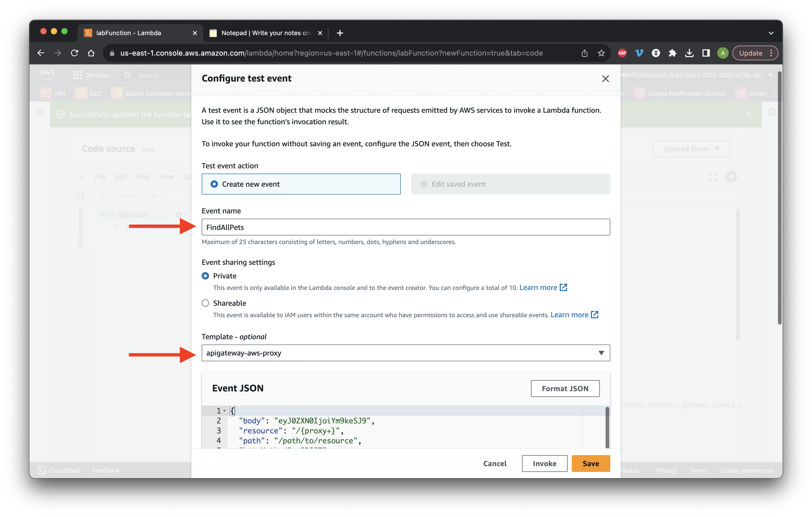Open the Find menu in code editor
Viewport: 812px width, 517px height.
(x=143, y=176)
